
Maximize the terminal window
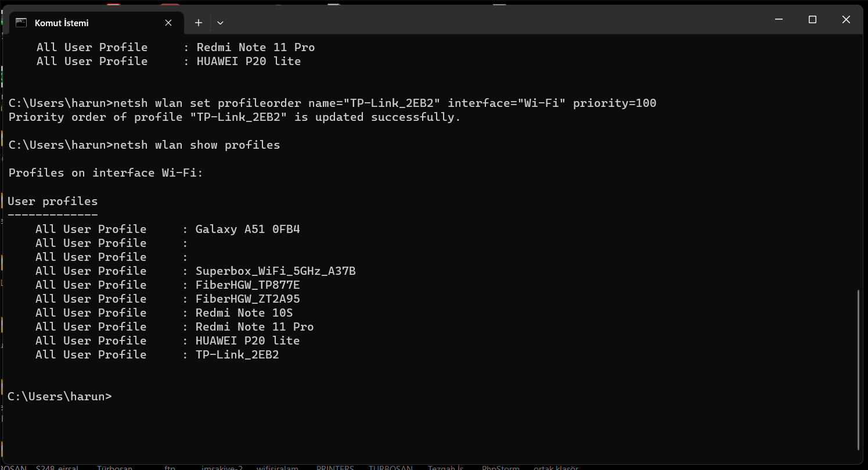pyautogui.click(x=812, y=19)
